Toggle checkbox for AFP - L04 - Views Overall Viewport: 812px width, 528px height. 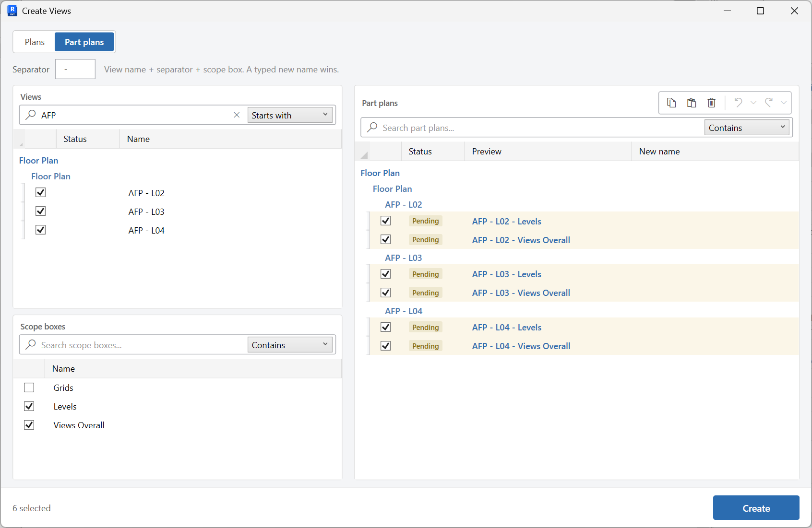pos(386,346)
